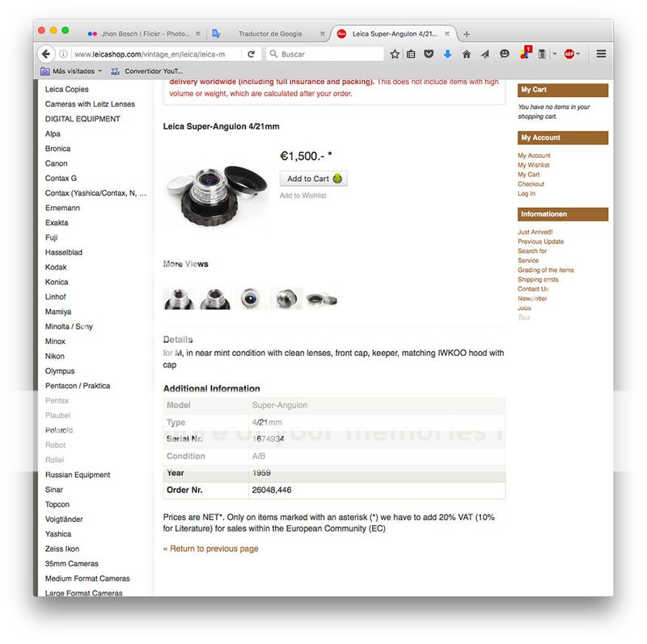The height and width of the screenshot is (644, 647).
Task: Save page with the Pocket icon
Action: click(x=429, y=54)
